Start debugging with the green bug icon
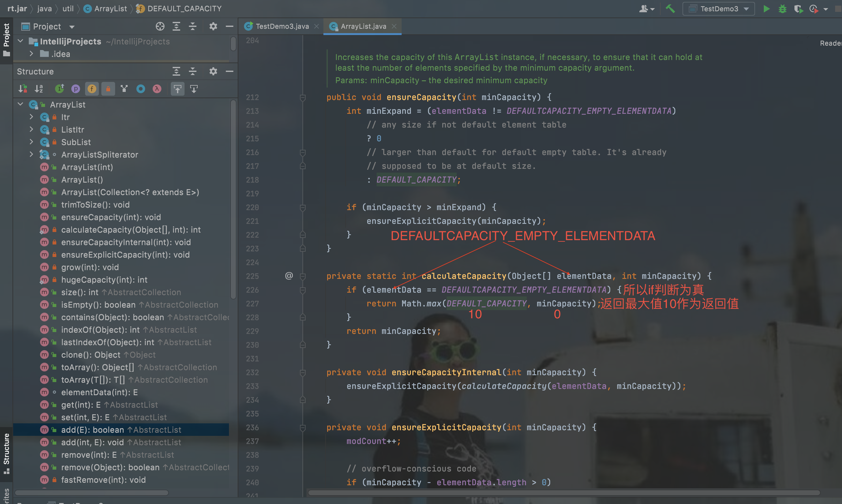 coord(783,9)
